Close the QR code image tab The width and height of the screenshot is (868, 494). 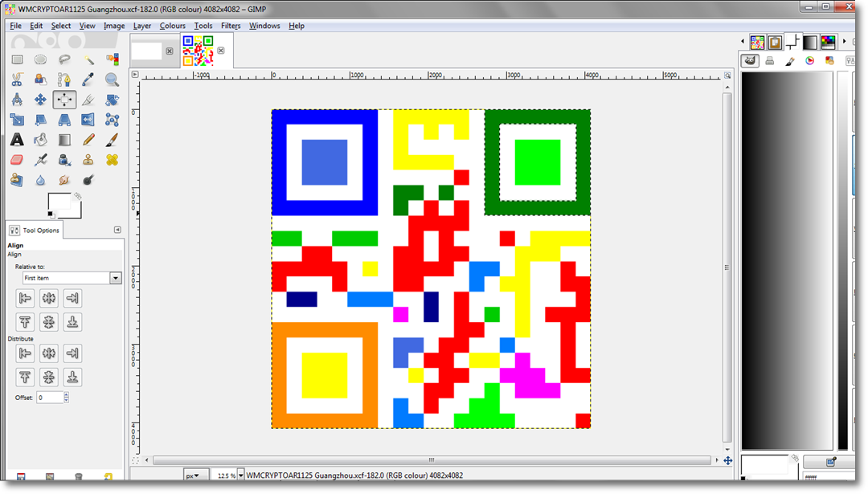pyautogui.click(x=221, y=51)
